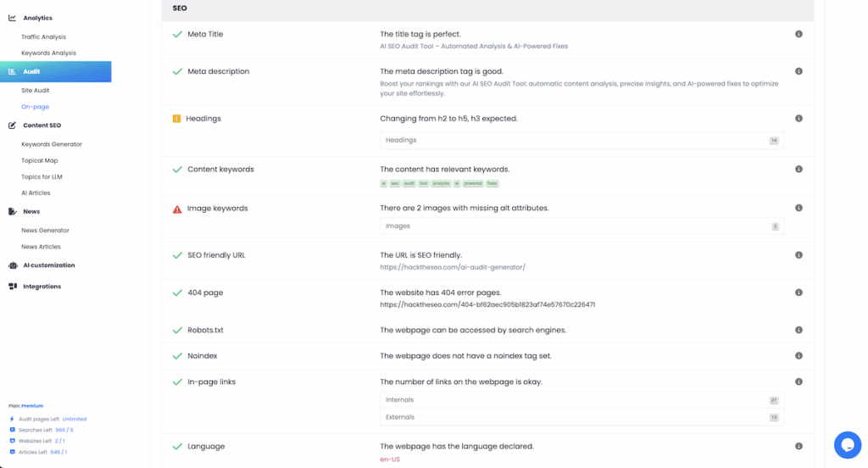The width and height of the screenshot is (868, 468).
Task: Expand the Images list panel
Action: 581,226
